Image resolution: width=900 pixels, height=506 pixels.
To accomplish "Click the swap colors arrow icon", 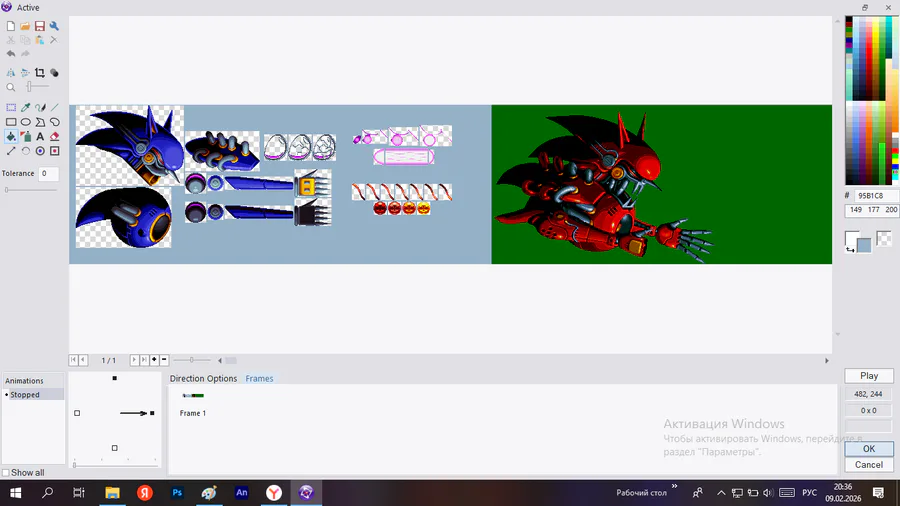I will (850, 249).
